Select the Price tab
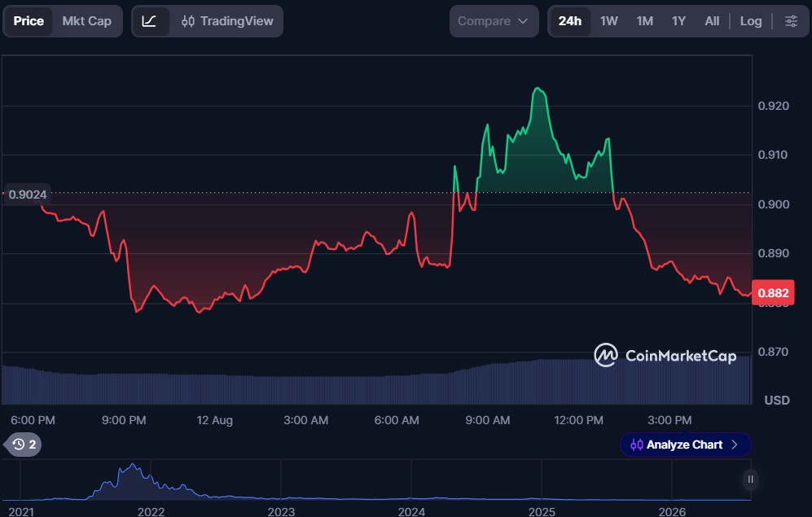The image size is (812, 517). (29, 21)
